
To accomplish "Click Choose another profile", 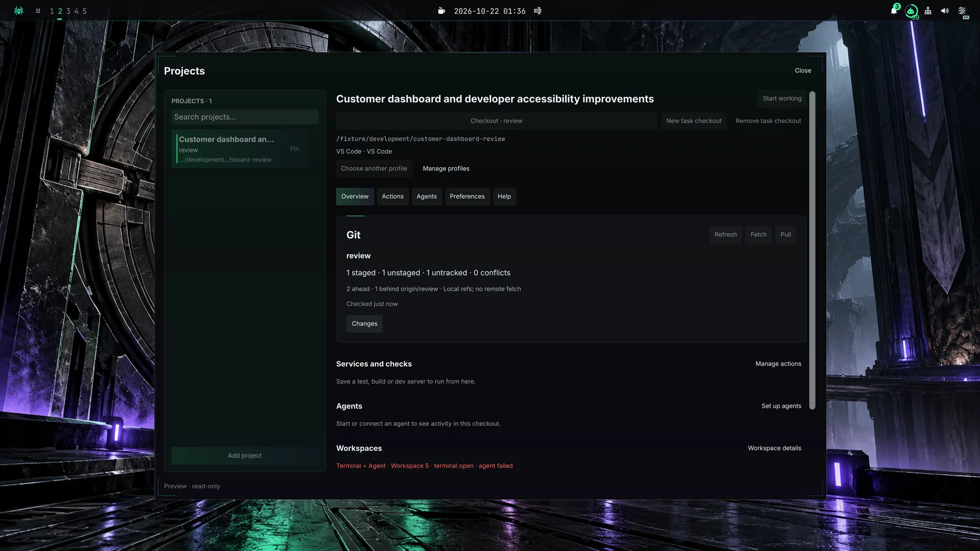I will 374,168.
